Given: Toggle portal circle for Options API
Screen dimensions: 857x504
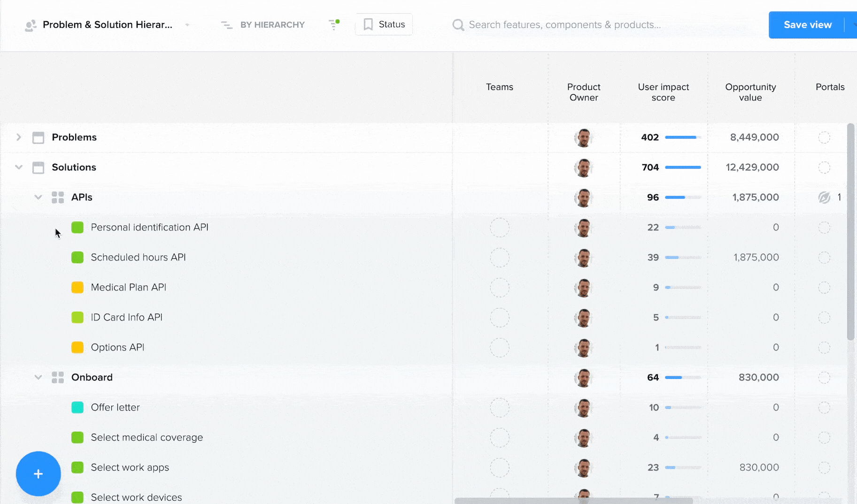Looking at the screenshot, I should point(824,348).
